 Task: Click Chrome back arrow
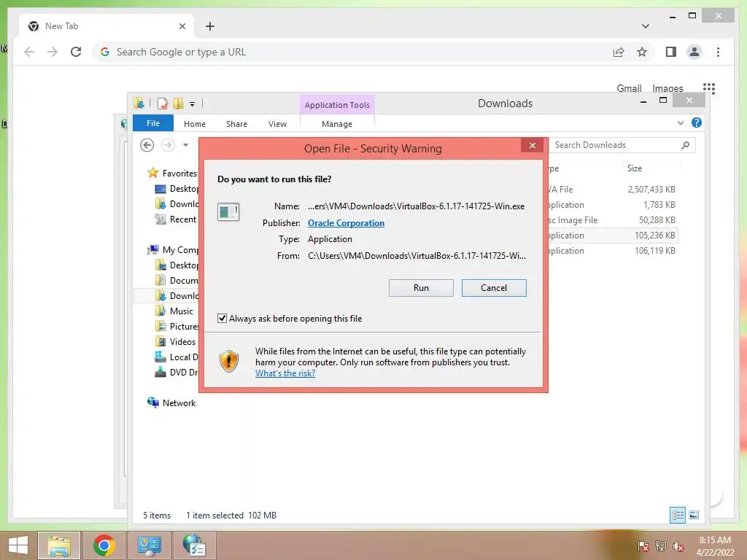(29, 52)
